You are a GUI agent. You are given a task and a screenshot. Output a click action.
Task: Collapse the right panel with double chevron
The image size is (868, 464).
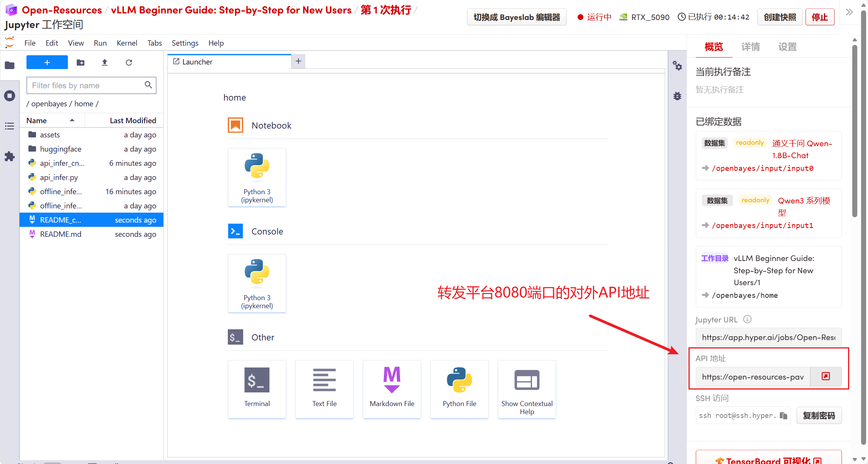click(x=849, y=12)
